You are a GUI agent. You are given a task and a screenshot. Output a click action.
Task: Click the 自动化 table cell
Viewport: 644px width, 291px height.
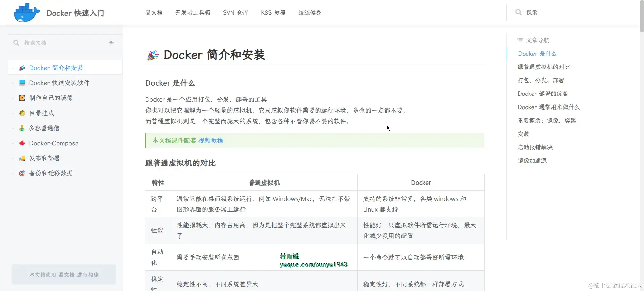point(158,257)
